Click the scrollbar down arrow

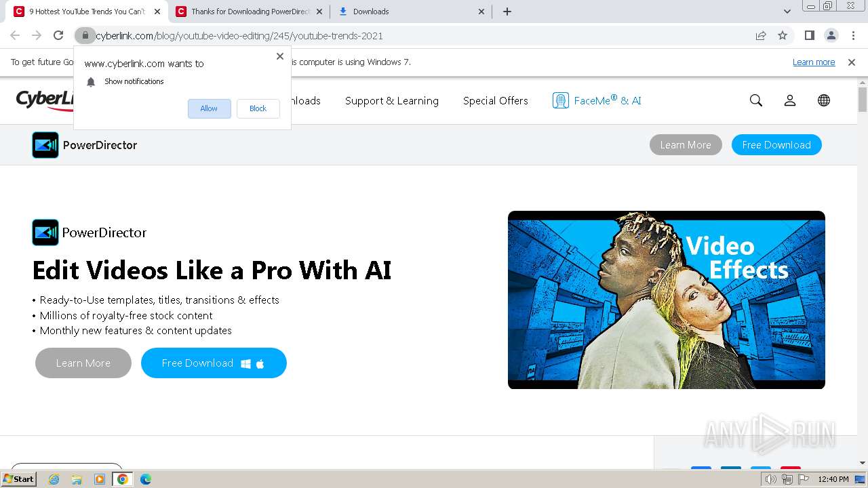click(863, 463)
